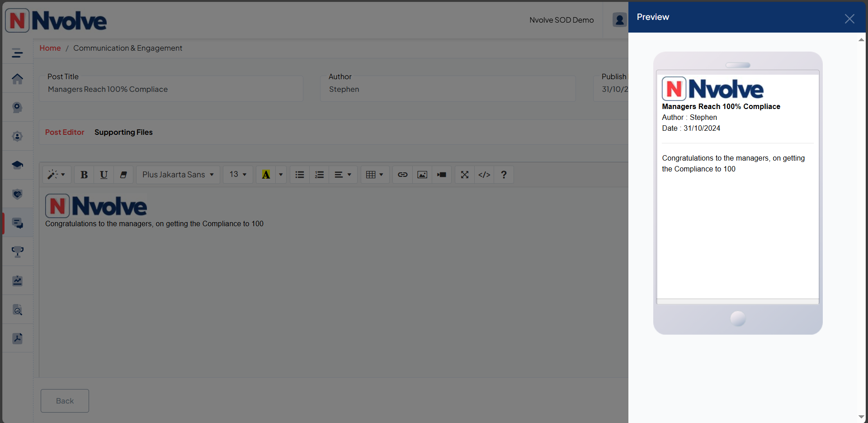Switch to the Post Editor tab
This screenshot has width=868, height=423.
click(x=65, y=132)
